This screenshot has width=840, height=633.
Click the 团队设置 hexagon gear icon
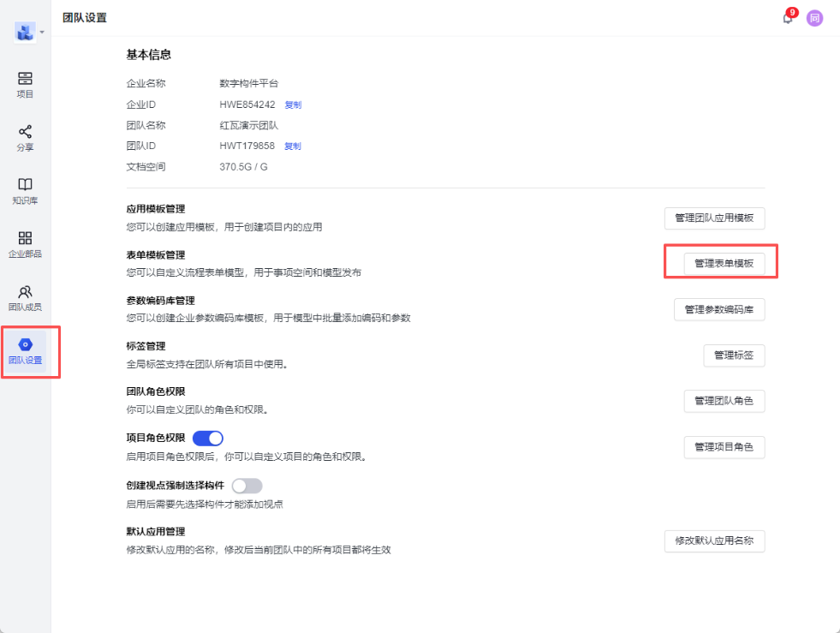click(26, 344)
